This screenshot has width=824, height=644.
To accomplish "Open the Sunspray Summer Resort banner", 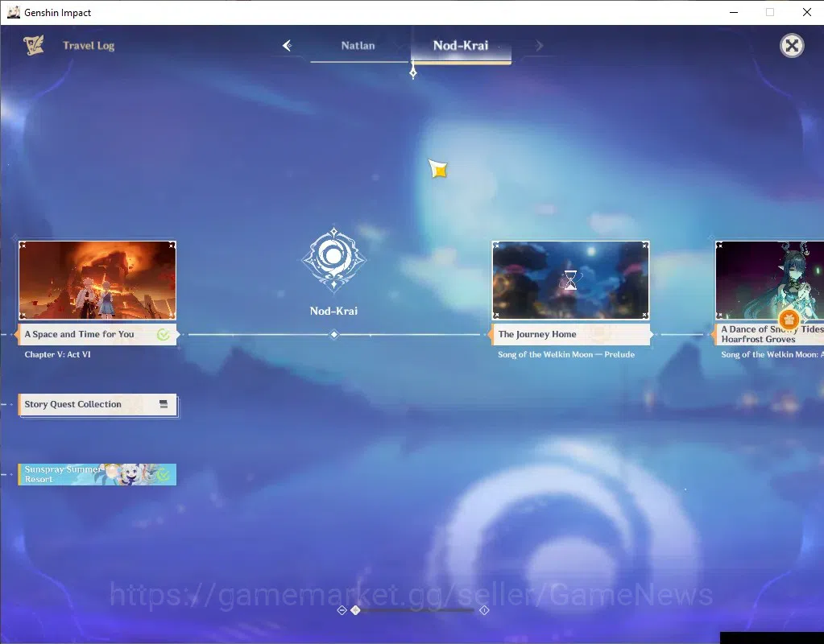I will click(x=97, y=474).
